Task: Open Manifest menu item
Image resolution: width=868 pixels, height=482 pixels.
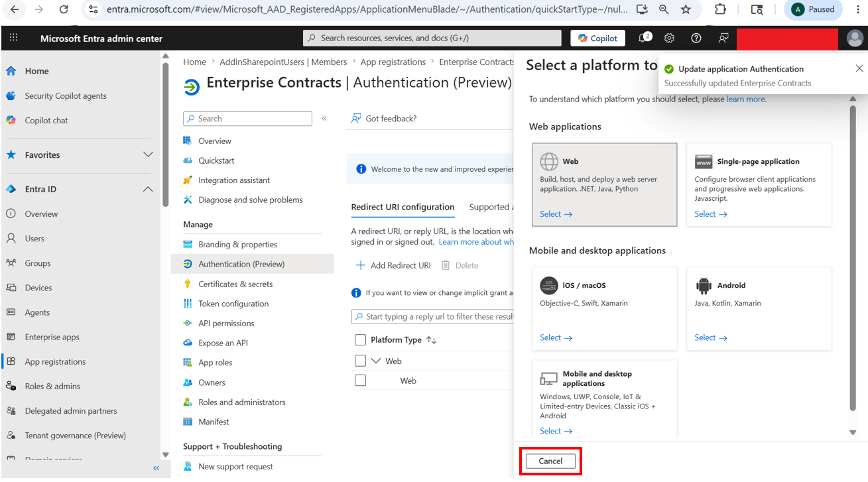Action: coord(214,422)
